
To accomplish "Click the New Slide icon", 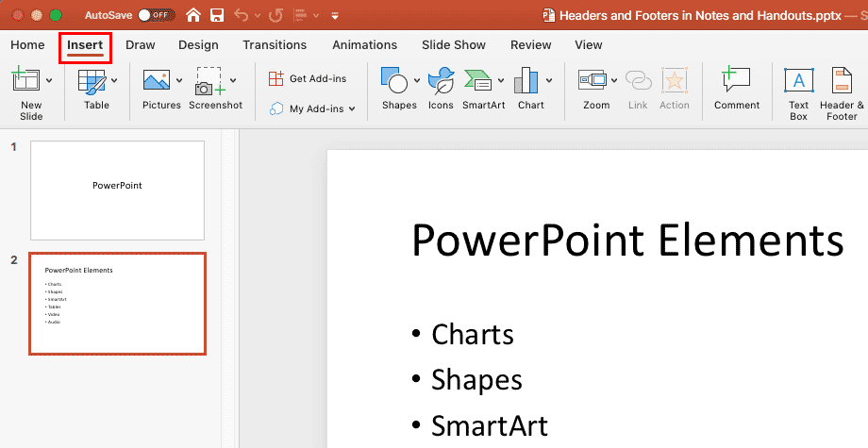I will coord(25,79).
